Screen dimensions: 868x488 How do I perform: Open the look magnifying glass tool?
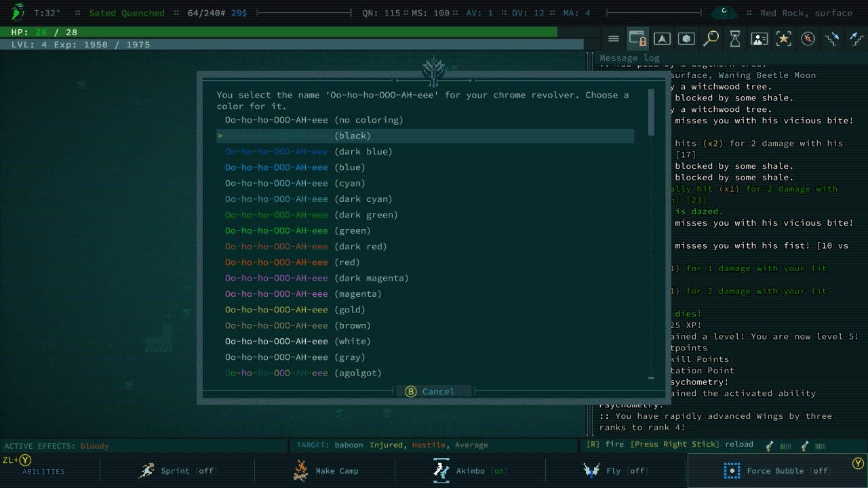(x=711, y=39)
